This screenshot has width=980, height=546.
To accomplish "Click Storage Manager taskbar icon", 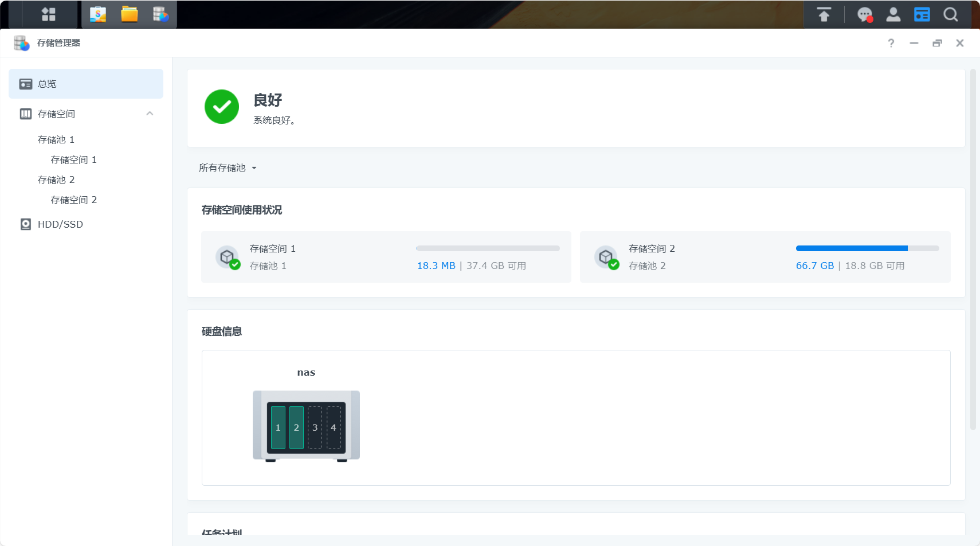I will (x=161, y=14).
